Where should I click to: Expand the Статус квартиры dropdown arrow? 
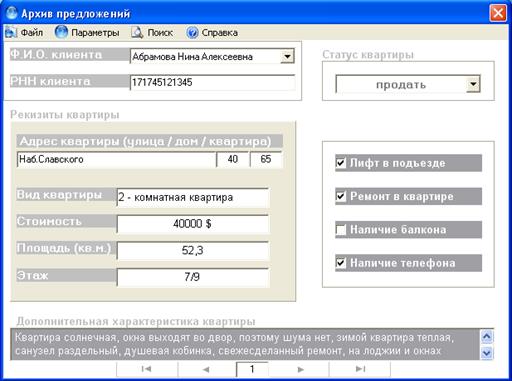(x=473, y=84)
